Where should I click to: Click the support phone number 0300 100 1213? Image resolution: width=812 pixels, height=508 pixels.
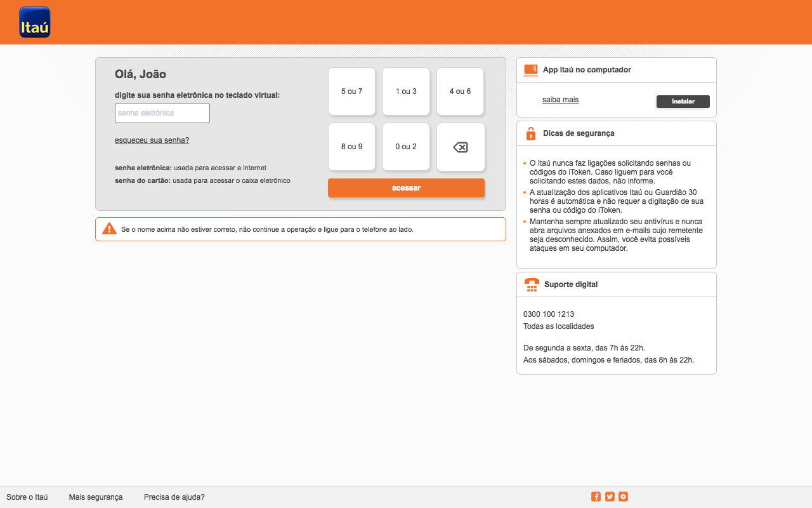(549, 314)
